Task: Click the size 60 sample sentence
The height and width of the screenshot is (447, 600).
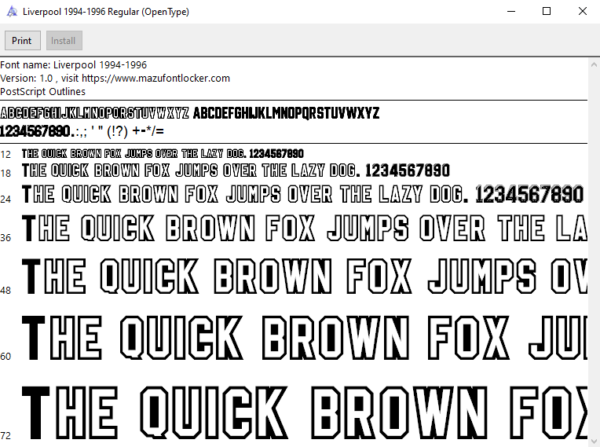Action: [x=305, y=338]
